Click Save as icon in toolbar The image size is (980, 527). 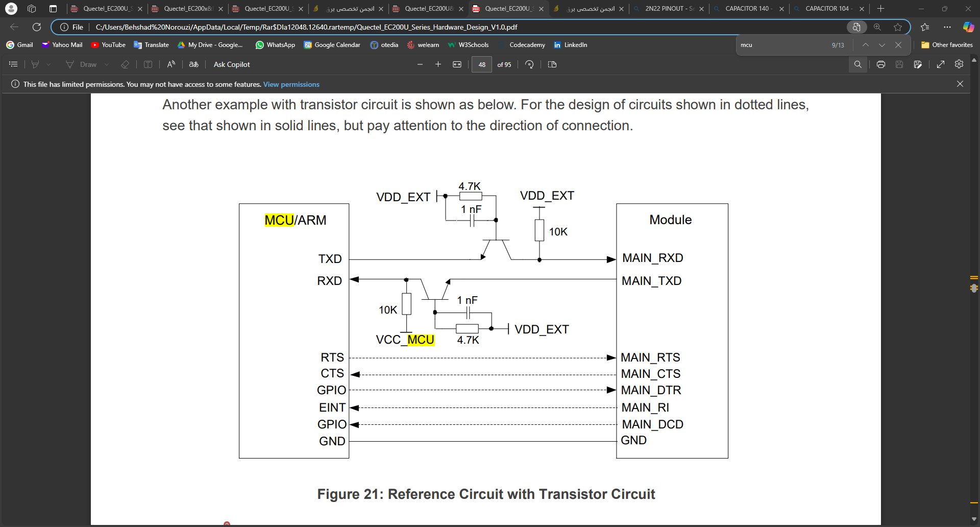tap(918, 64)
